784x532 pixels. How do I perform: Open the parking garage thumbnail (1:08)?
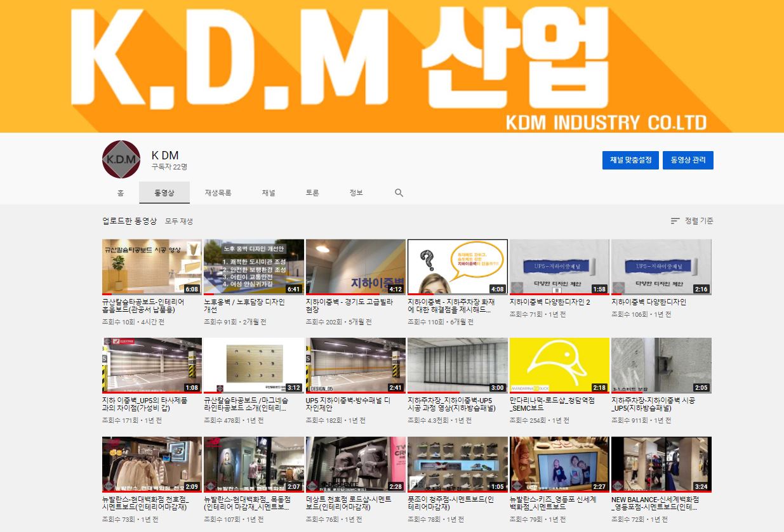pos(152,366)
